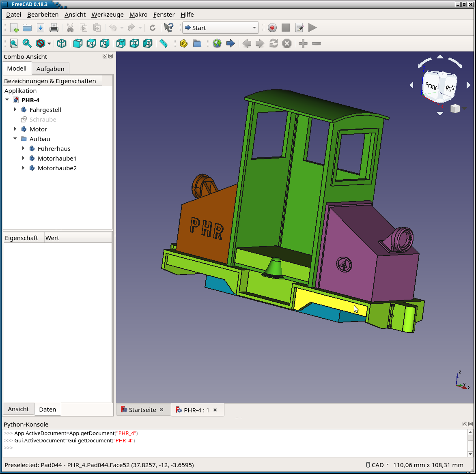
Task: Print the document via printer icon
Action: point(54,28)
